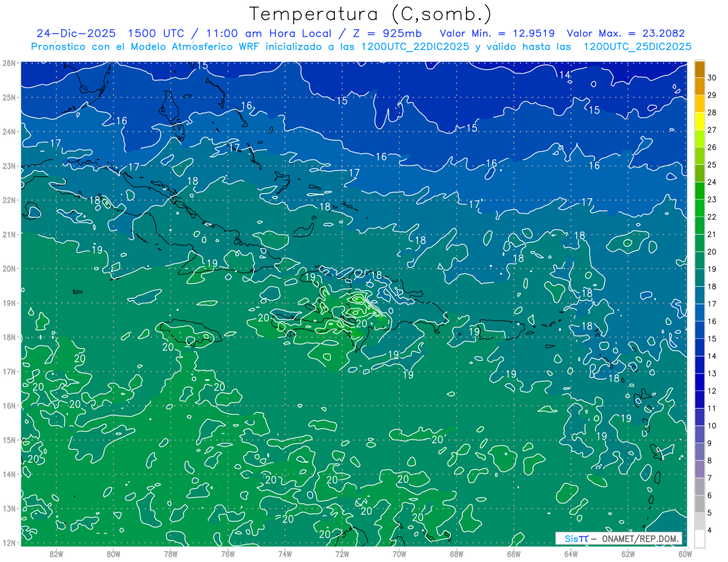
Task: Choose the light green swatch between 25 and 26
Action: tap(699, 156)
